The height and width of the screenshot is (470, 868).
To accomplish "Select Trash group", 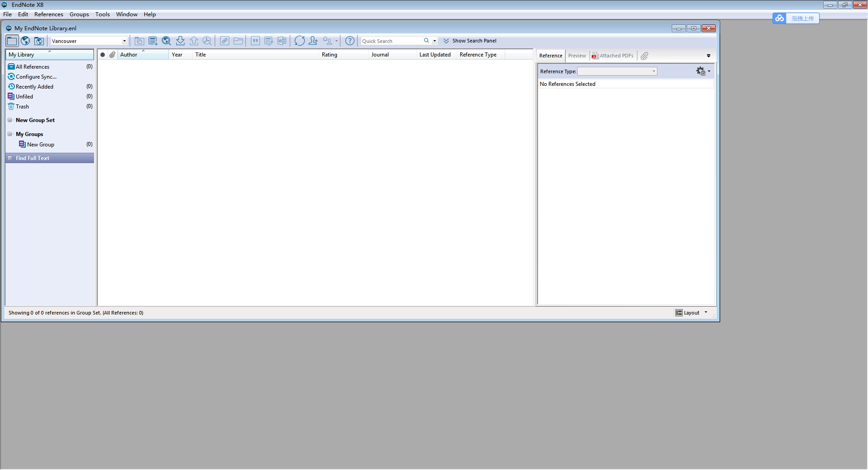I will [x=50, y=107].
